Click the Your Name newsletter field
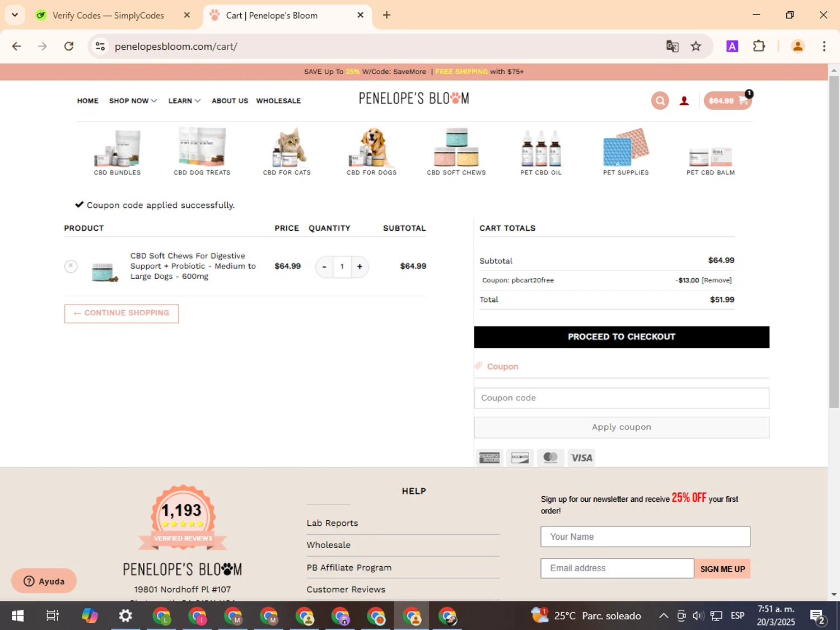This screenshot has width=840, height=630. tap(645, 536)
